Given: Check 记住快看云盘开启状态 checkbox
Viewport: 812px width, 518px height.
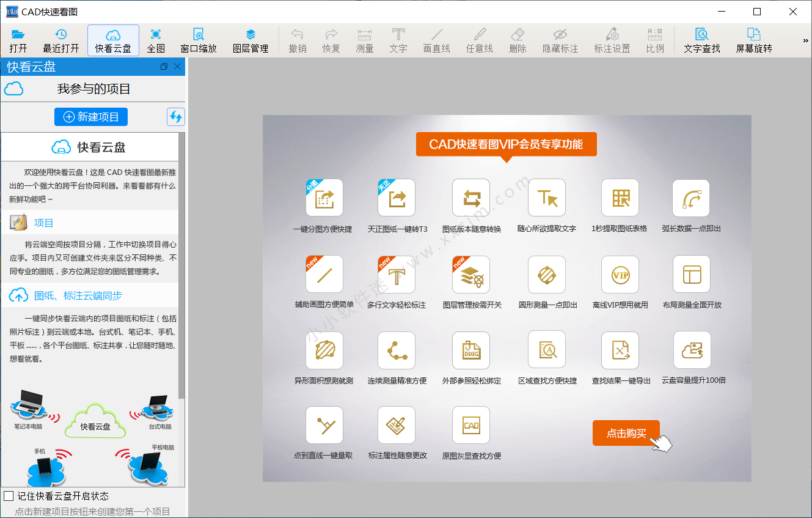Looking at the screenshot, I should click(x=9, y=496).
